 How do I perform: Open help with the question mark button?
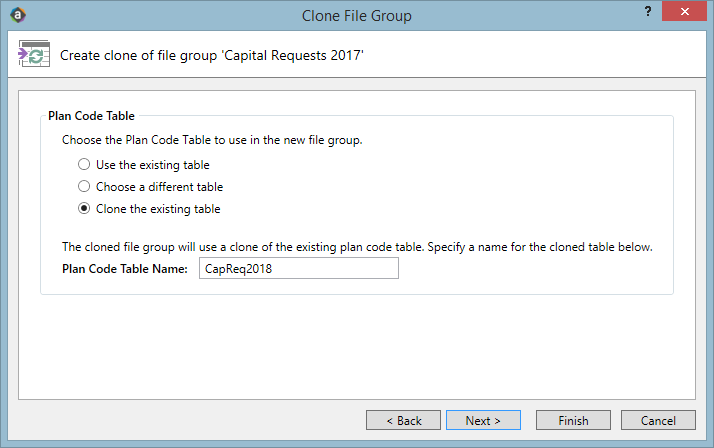[x=648, y=11]
